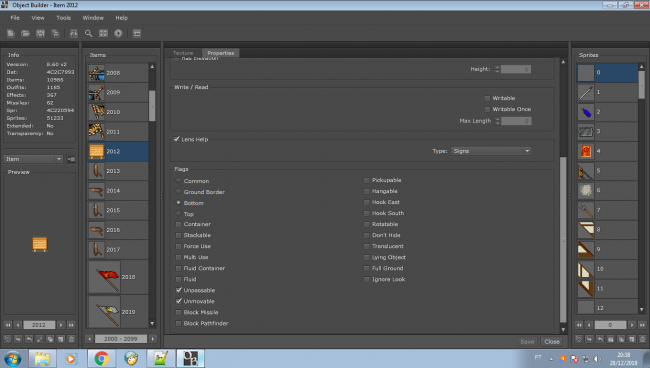Click the binoculars toolbar icon

(73, 33)
